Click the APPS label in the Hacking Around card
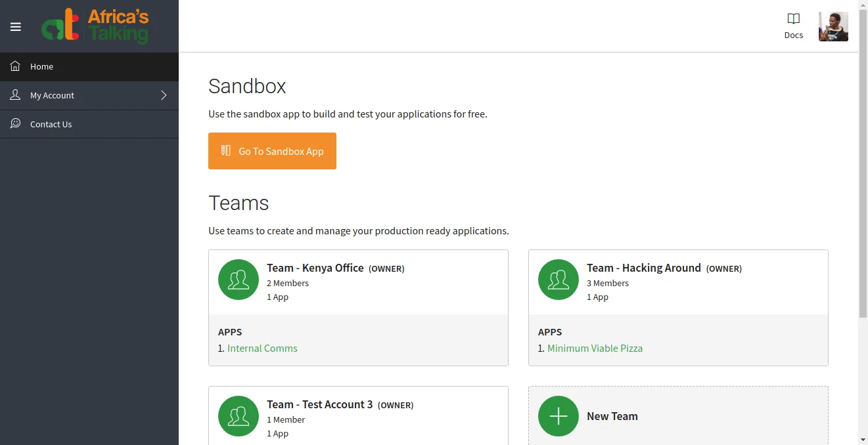The image size is (868, 445). pos(550,332)
